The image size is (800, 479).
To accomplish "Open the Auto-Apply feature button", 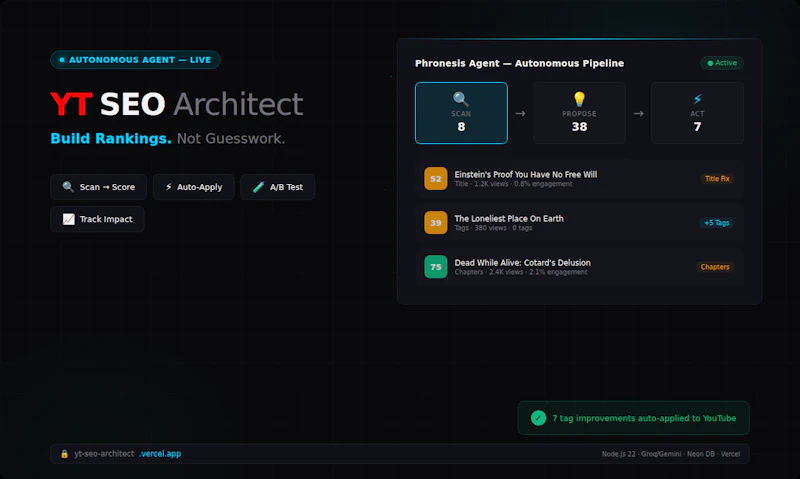I will point(193,187).
